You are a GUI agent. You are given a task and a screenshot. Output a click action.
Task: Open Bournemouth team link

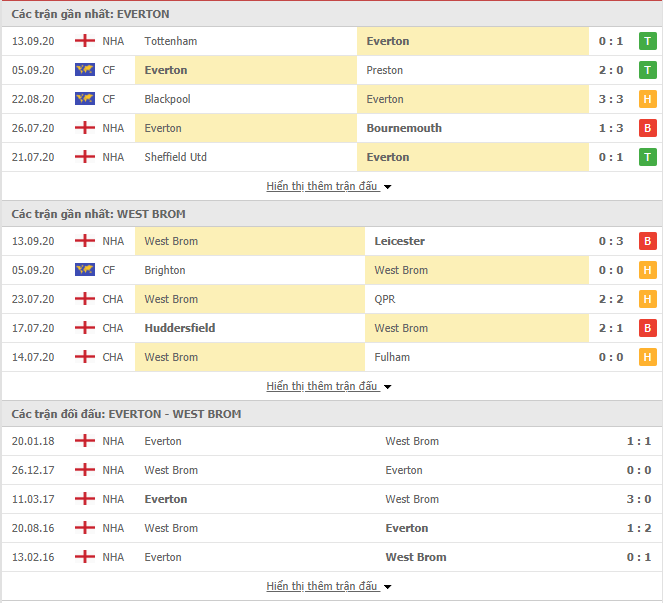404,128
